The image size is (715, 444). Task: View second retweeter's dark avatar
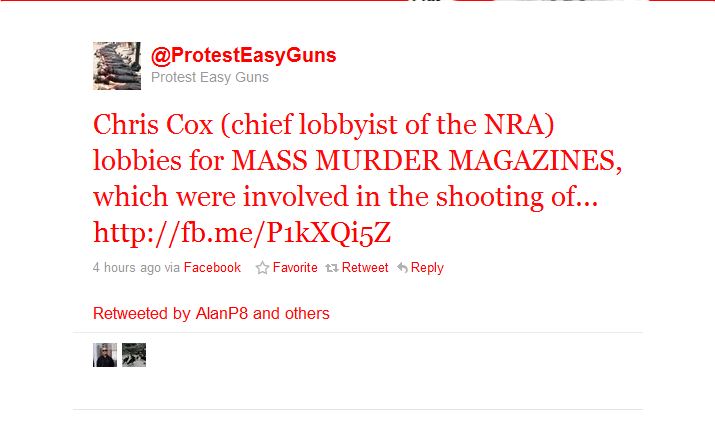pyautogui.click(x=134, y=355)
